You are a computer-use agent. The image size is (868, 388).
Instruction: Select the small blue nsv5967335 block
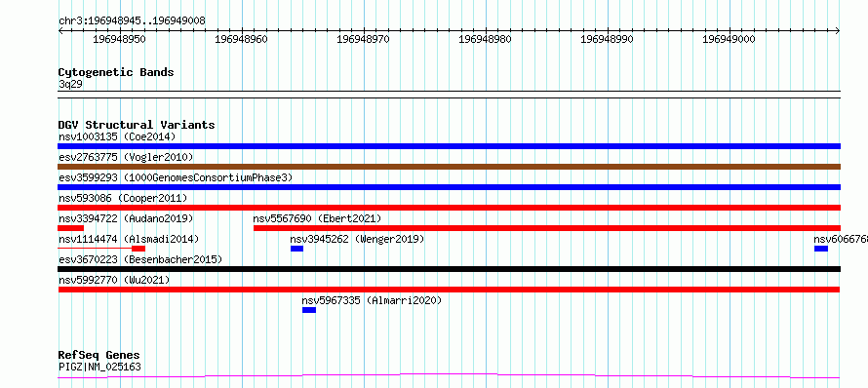point(309,310)
